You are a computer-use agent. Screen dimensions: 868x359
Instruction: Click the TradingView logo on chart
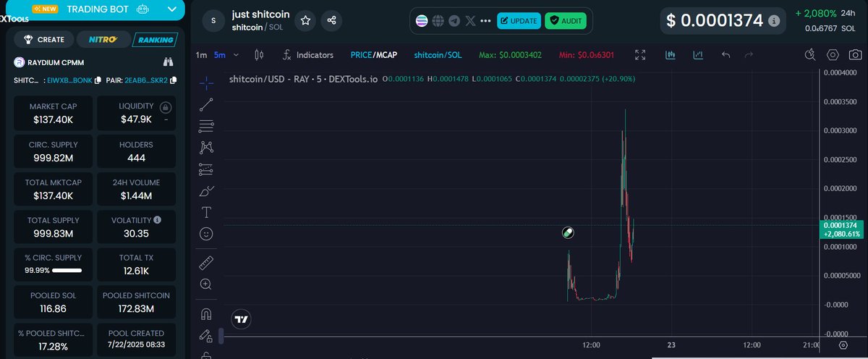[241, 319]
